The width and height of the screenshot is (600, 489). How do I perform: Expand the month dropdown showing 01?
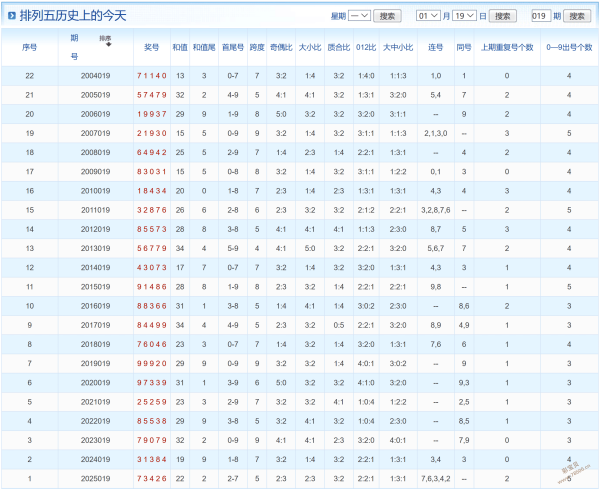tap(428, 16)
